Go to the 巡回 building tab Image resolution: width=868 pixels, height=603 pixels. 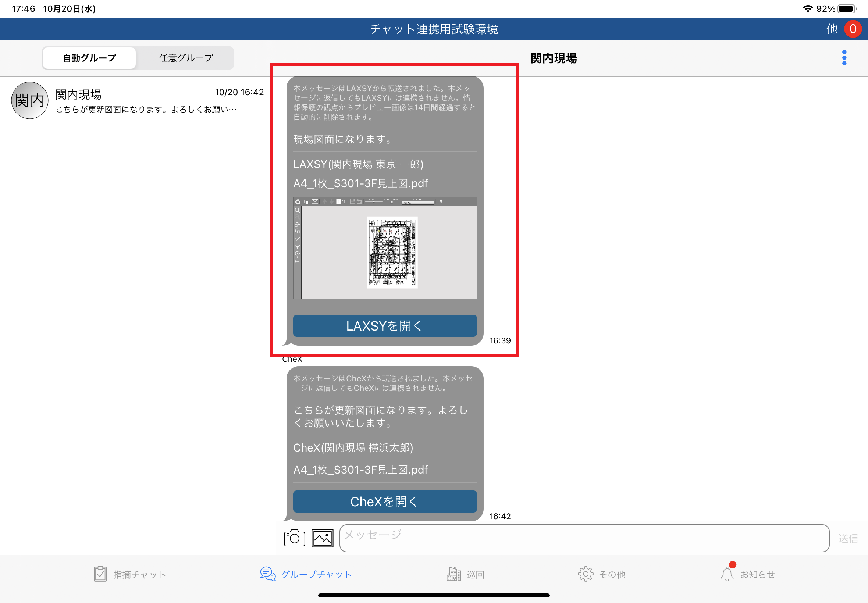pos(465,574)
